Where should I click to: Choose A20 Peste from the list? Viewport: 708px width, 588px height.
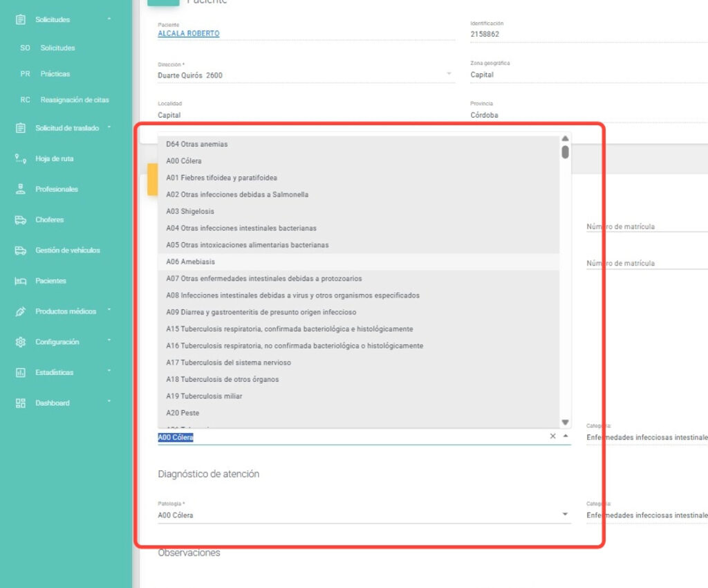tap(183, 413)
